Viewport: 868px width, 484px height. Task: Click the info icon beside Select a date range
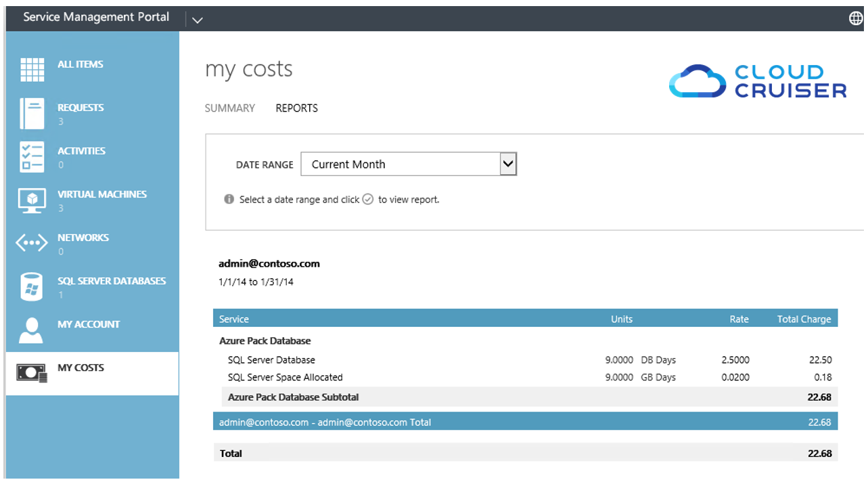pyautogui.click(x=229, y=200)
